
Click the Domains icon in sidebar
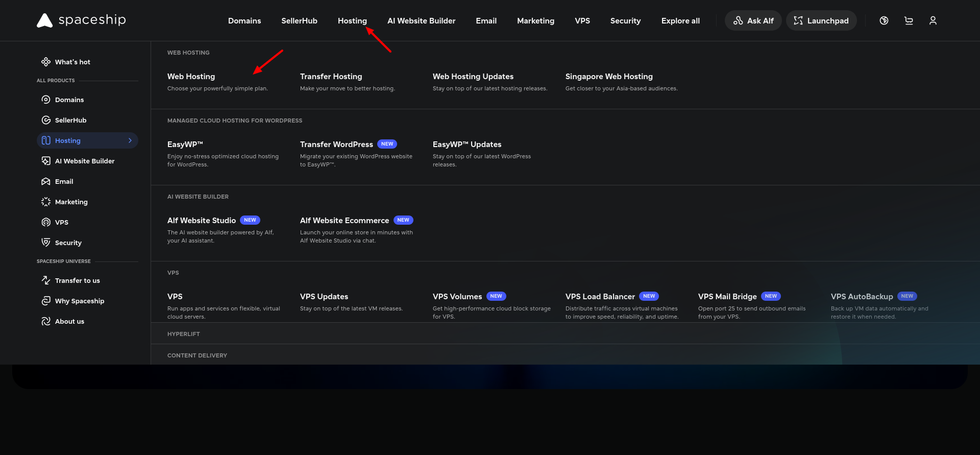coord(46,100)
